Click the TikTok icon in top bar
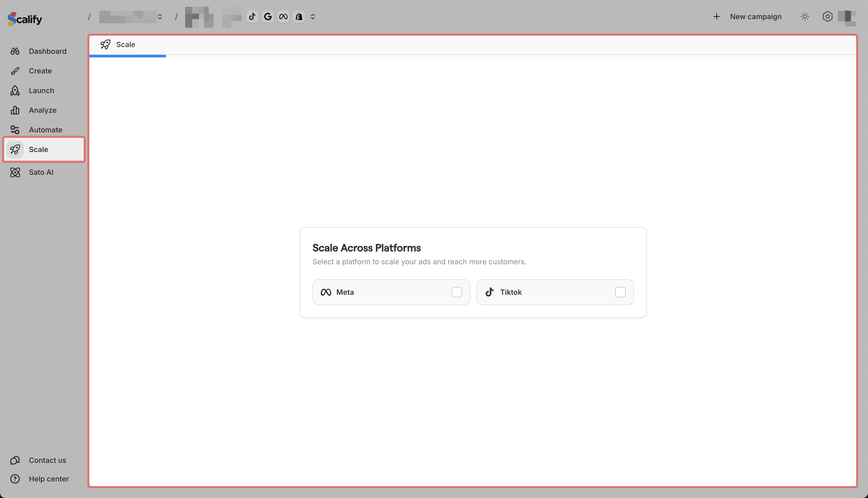The width and height of the screenshot is (868, 498). point(252,16)
